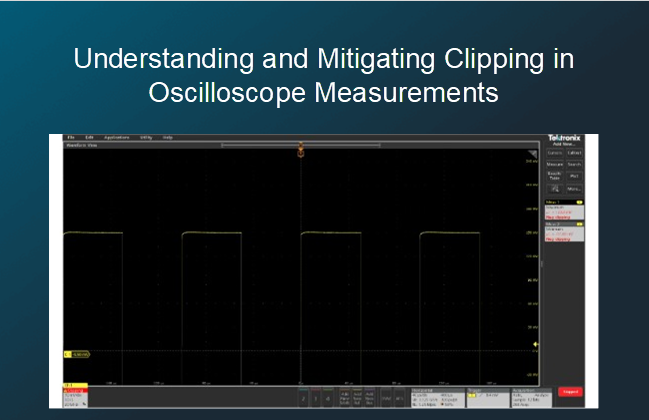The height and width of the screenshot is (420, 649).
Task: Expand the More... button in Add New panel
Action: pos(575,188)
